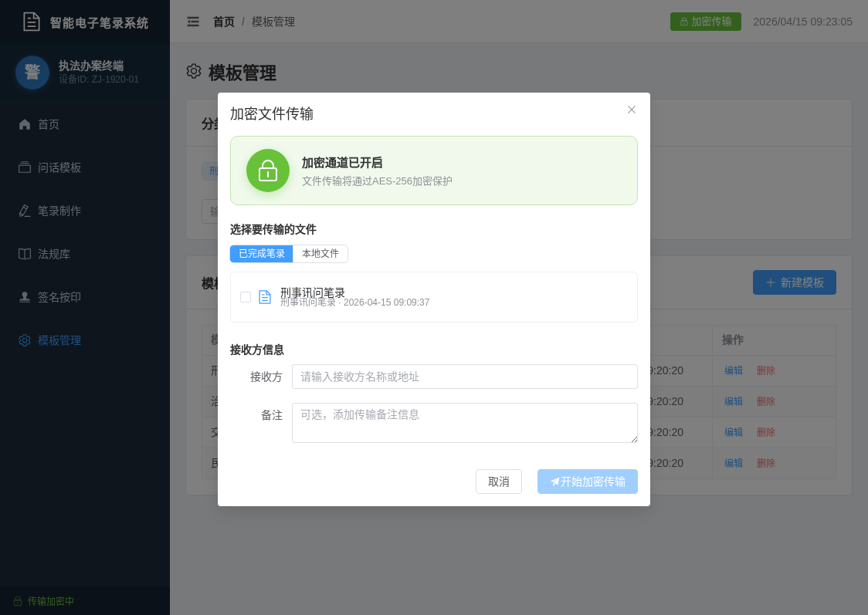The image size is (868, 615).
Task: Open the 法规库 book icon
Action: 25,254
